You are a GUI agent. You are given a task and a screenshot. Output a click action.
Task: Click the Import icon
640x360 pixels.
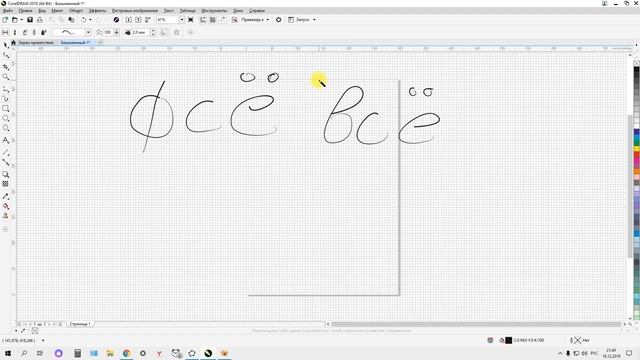tap(129, 20)
